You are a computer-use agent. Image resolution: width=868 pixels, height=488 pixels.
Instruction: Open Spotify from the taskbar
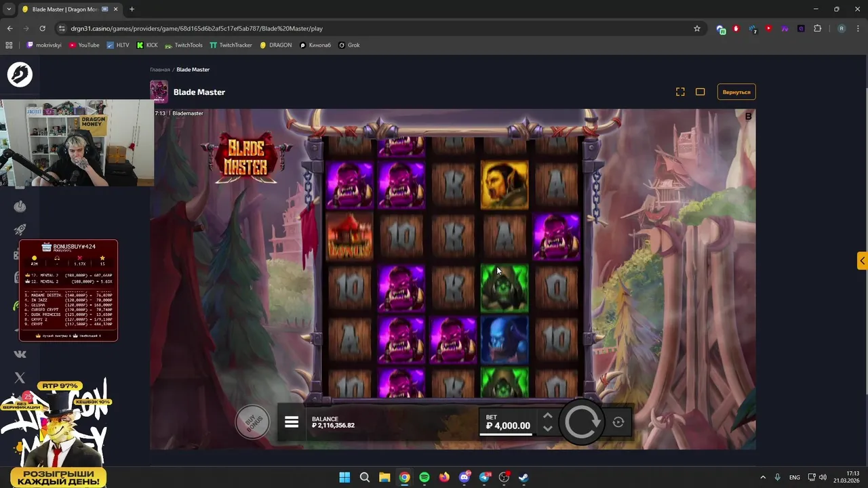(425, 477)
